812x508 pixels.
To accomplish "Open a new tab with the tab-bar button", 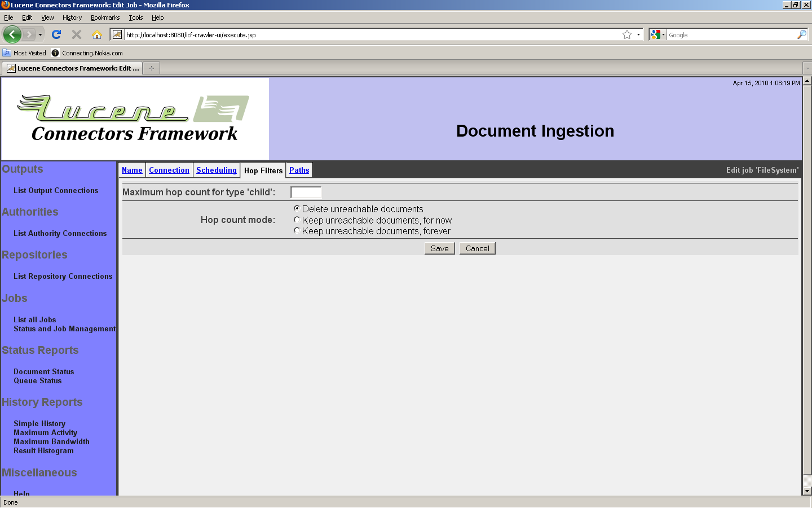I will tap(151, 68).
